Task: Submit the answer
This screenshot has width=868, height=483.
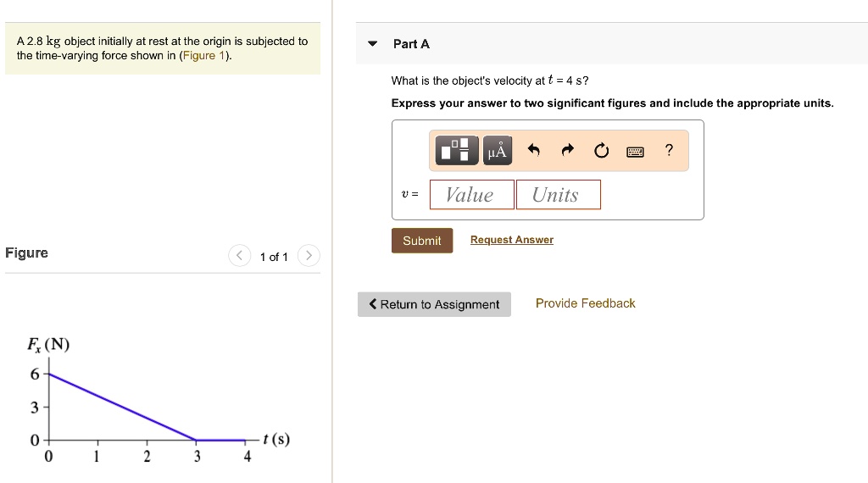Action: [421, 241]
